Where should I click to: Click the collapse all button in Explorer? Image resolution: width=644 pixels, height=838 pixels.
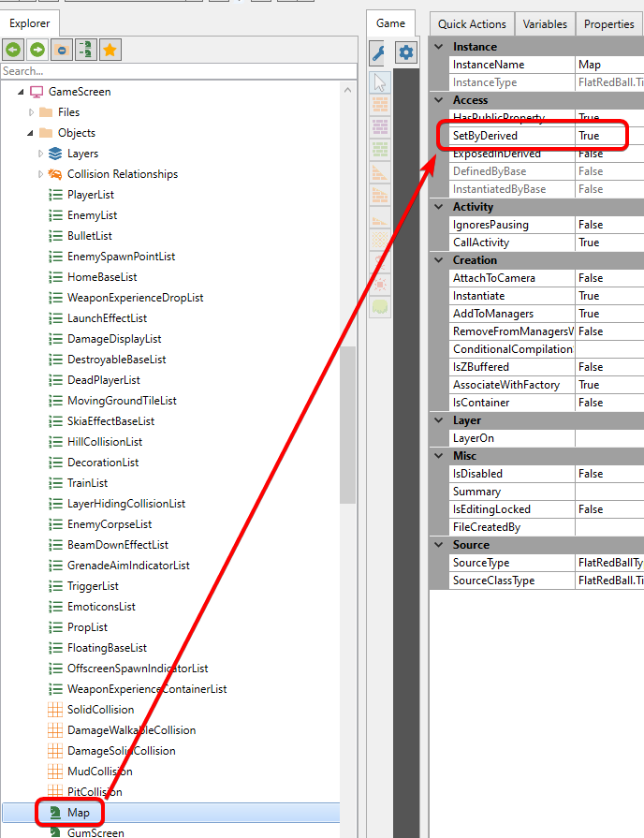click(x=62, y=51)
